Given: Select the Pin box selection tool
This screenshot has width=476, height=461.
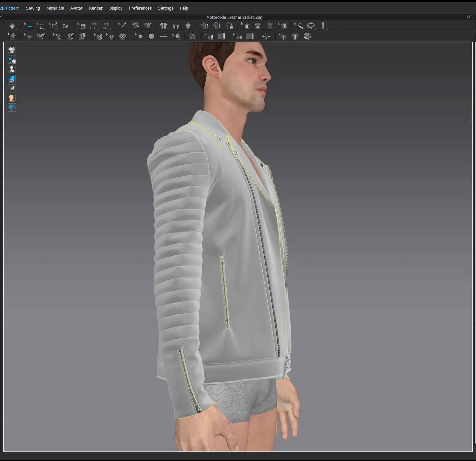Looking at the screenshot, I should [x=53, y=26].
